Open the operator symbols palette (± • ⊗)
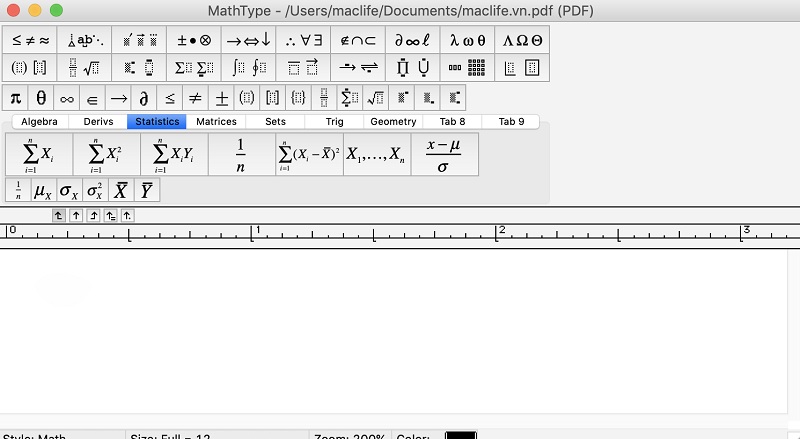 (x=194, y=40)
